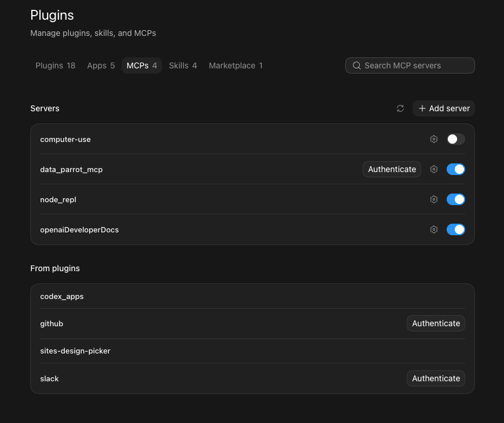Select the node_repl server name
Viewport: 504px width, 423px height.
[58, 199]
